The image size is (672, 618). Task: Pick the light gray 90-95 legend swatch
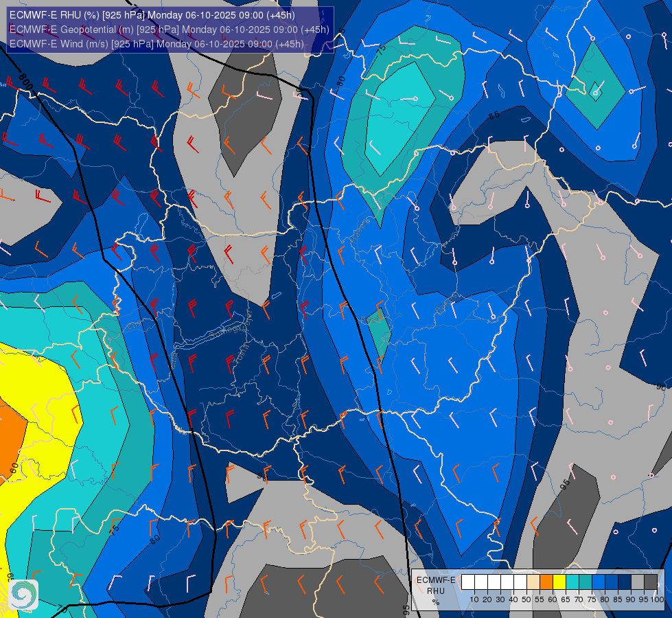[x=638, y=582]
